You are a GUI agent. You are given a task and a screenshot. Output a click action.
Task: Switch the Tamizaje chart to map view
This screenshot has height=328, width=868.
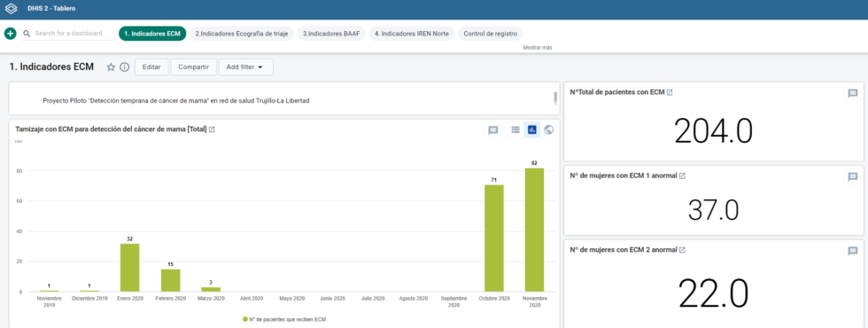(x=548, y=129)
